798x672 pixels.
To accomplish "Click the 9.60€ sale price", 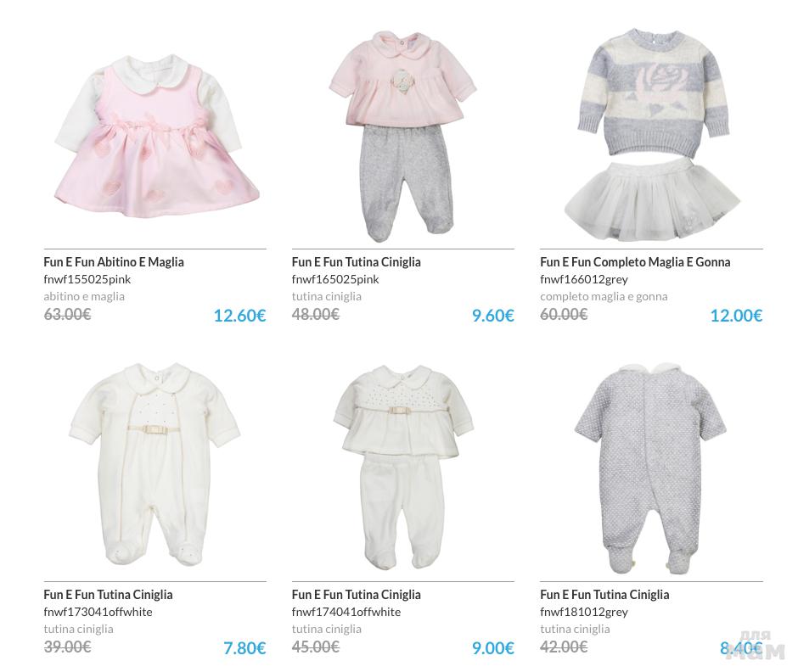I will (493, 316).
